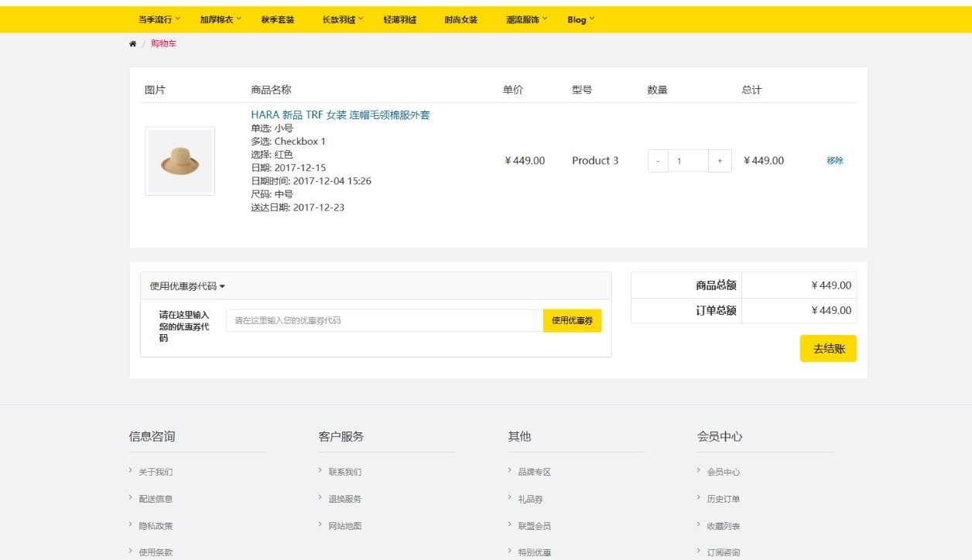The width and height of the screenshot is (972, 560).
Task: Open the 关于我们 footer link
Action: coord(156,472)
